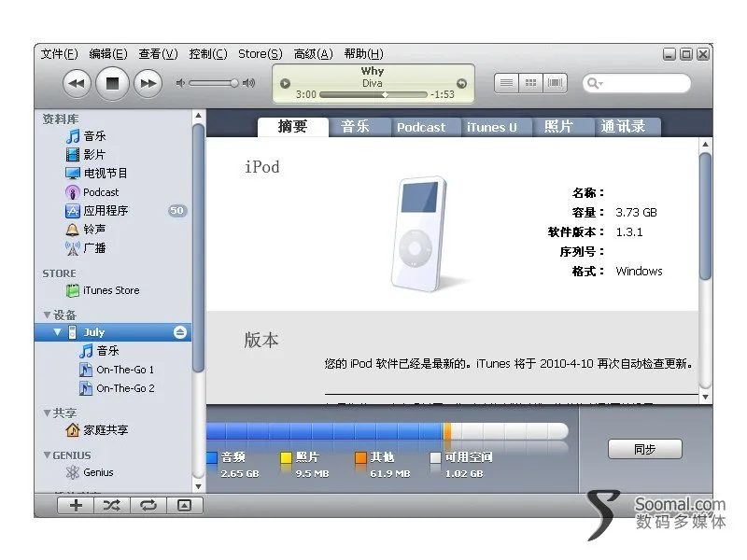
Task: Collapse the 共享 section
Action: (x=47, y=413)
